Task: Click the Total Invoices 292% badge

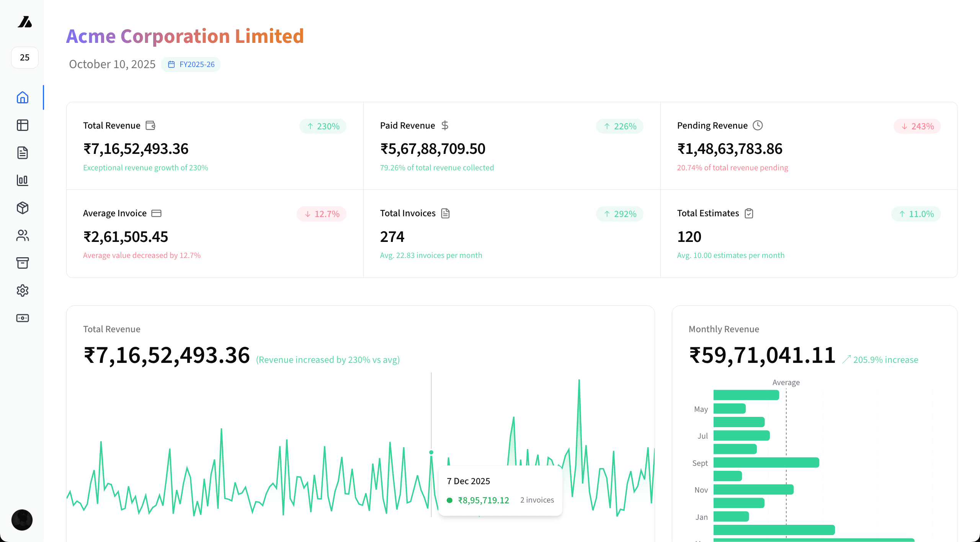Action: pos(620,214)
